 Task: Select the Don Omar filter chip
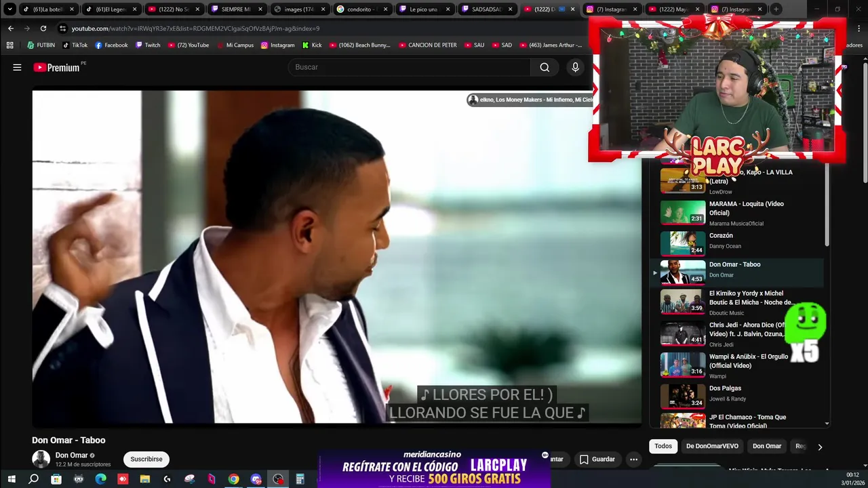coord(767,446)
